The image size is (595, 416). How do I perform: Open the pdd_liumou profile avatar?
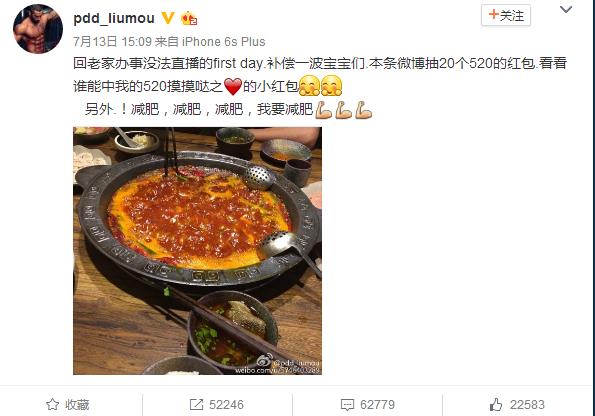tap(38, 28)
